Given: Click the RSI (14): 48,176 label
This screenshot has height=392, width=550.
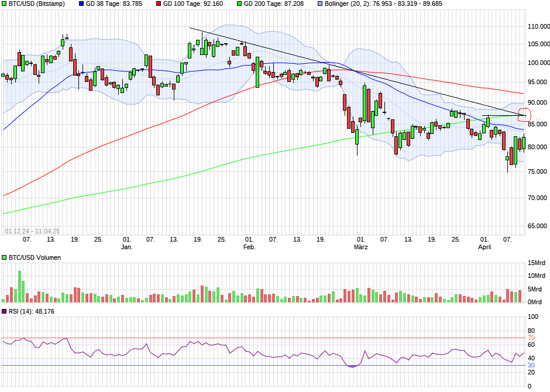Looking at the screenshot, I should pyautogui.click(x=32, y=311).
